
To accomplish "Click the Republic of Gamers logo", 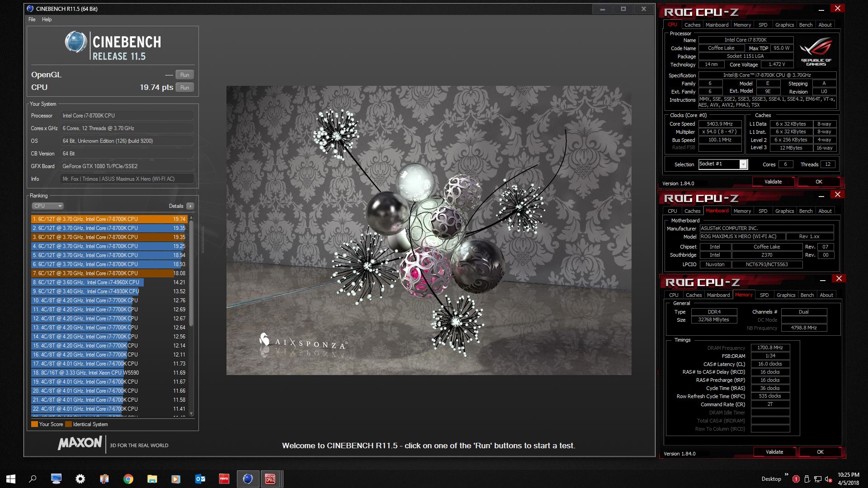I will pos(816,52).
